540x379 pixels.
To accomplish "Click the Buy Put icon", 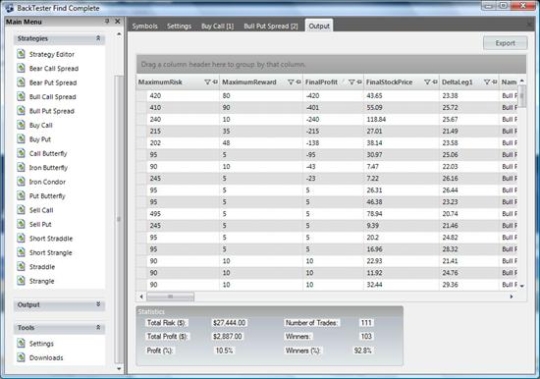I will (21, 139).
